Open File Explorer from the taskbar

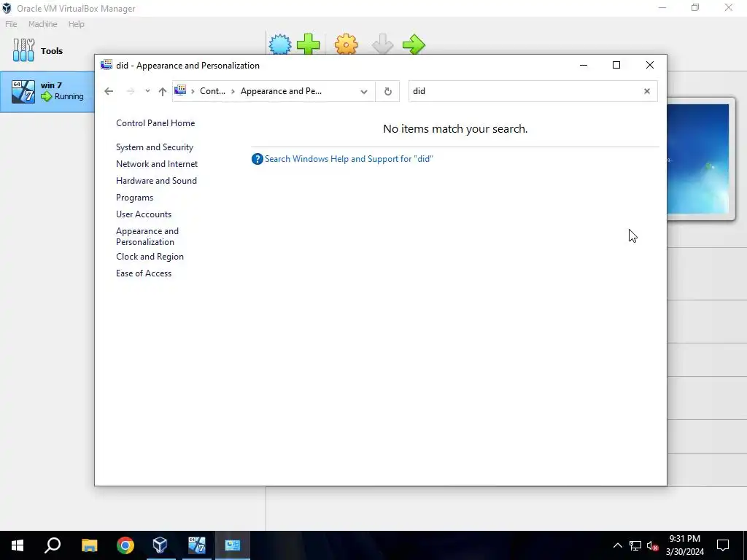89,545
